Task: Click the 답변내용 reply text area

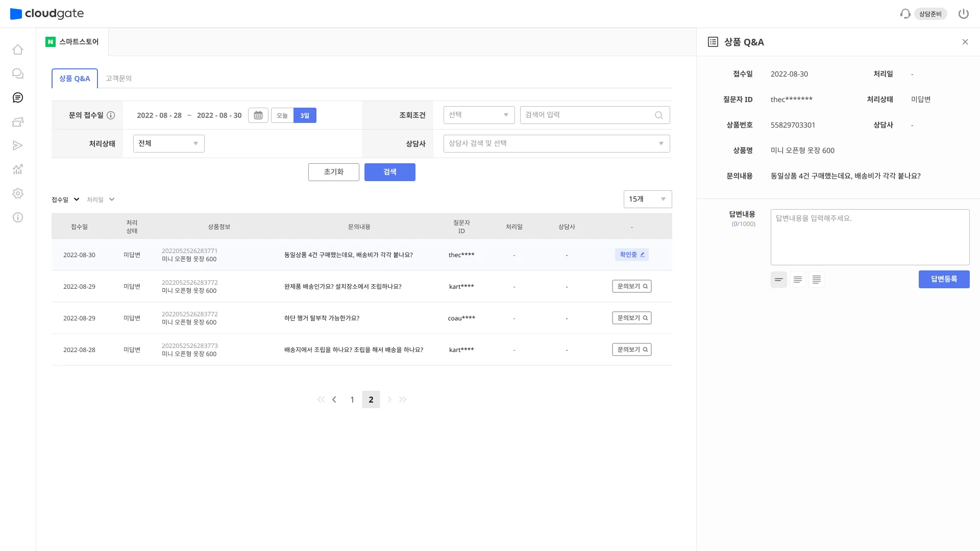Action: [x=870, y=237]
